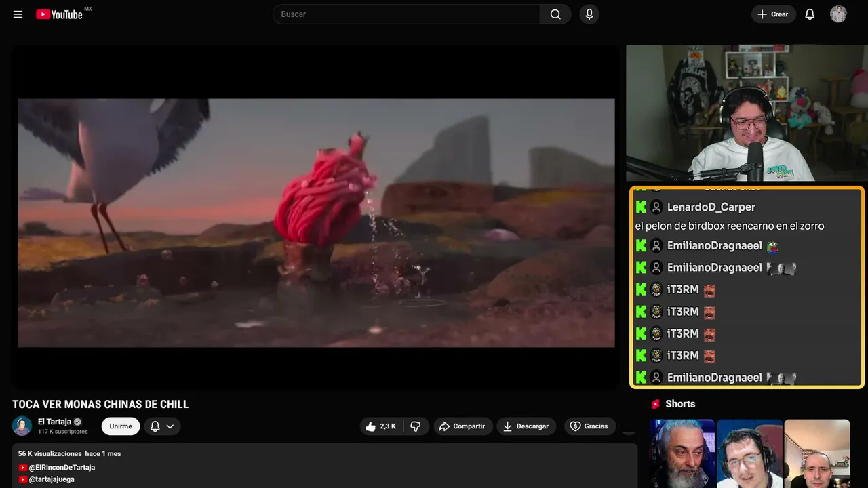
Task: Click the verified badge beside El Tartaja
Action: click(x=77, y=422)
